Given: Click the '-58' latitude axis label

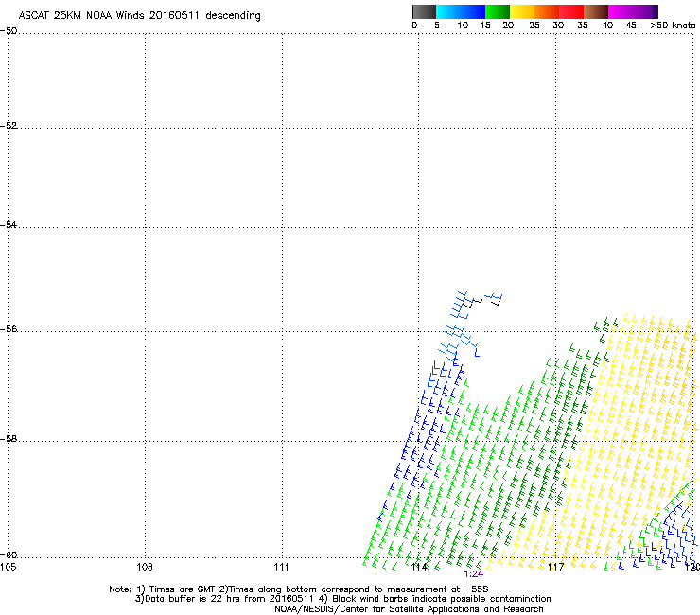Looking at the screenshot, I should (x=9, y=439).
